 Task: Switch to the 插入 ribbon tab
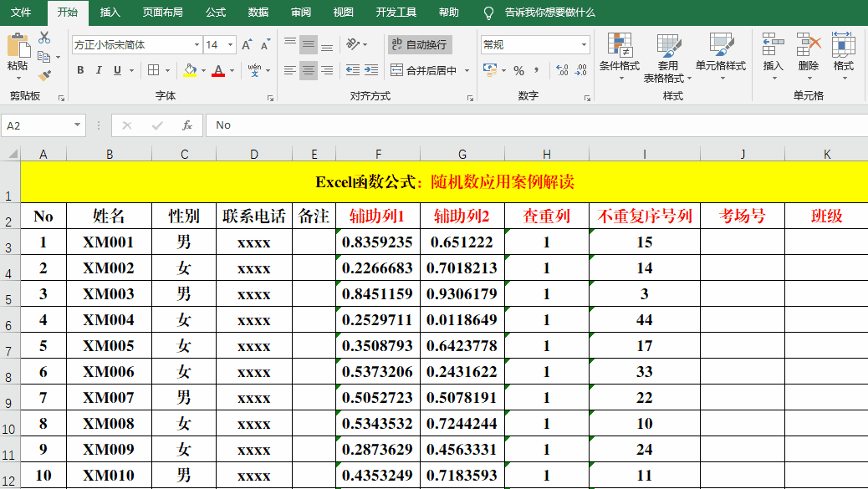(x=110, y=13)
